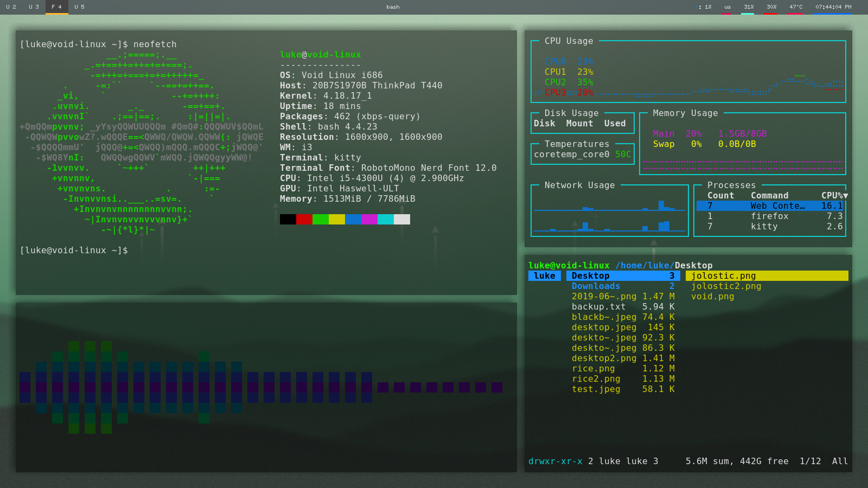This screenshot has height=488, width=868.
Task: Click the CPU% sort arrow in Processes
Action: tap(845, 196)
